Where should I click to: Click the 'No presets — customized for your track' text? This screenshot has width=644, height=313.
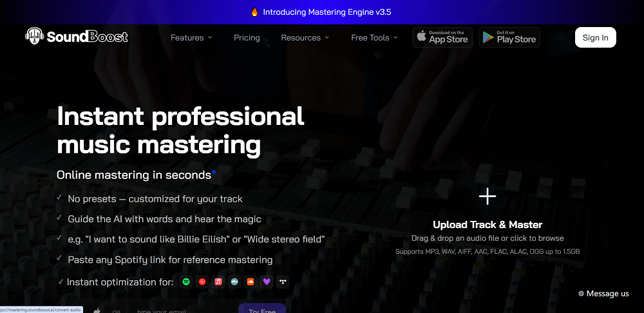(x=155, y=199)
